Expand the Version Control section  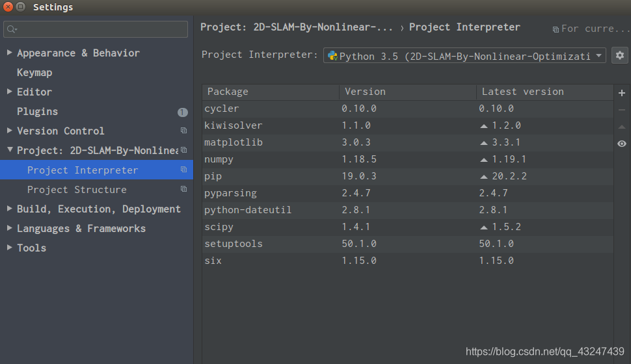pyautogui.click(x=9, y=130)
